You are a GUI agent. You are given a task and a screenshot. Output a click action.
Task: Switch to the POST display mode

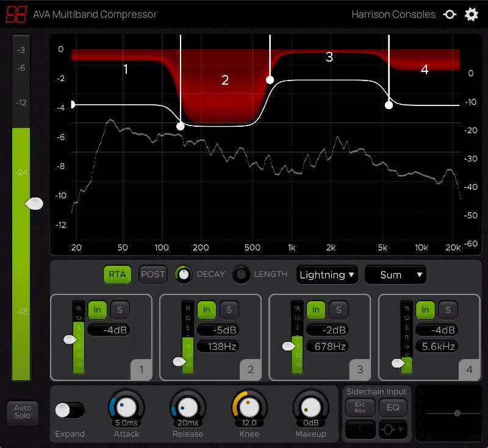[152, 274]
